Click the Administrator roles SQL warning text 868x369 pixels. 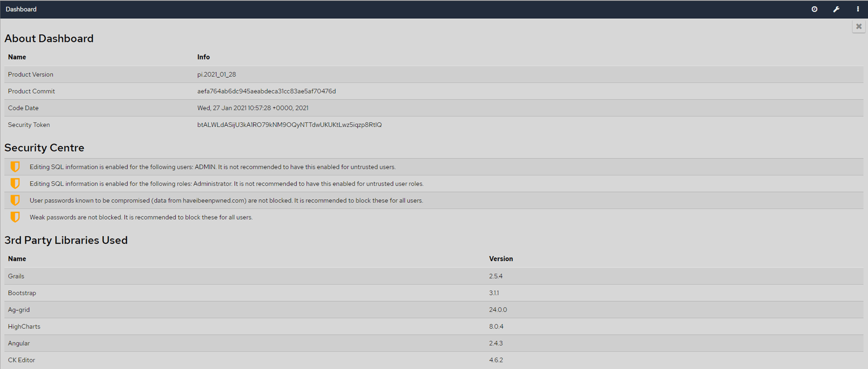pos(226,184)
